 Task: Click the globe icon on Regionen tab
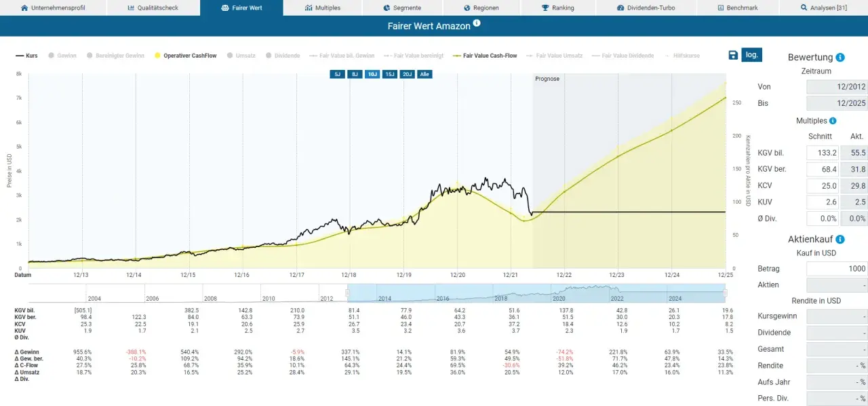pyautogui.click(x=467, y=8)
